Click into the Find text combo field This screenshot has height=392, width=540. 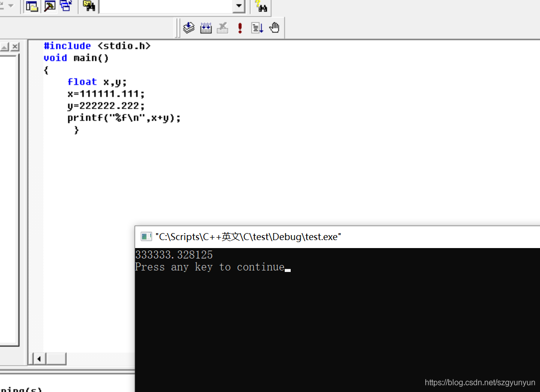(x=166, y=6)
